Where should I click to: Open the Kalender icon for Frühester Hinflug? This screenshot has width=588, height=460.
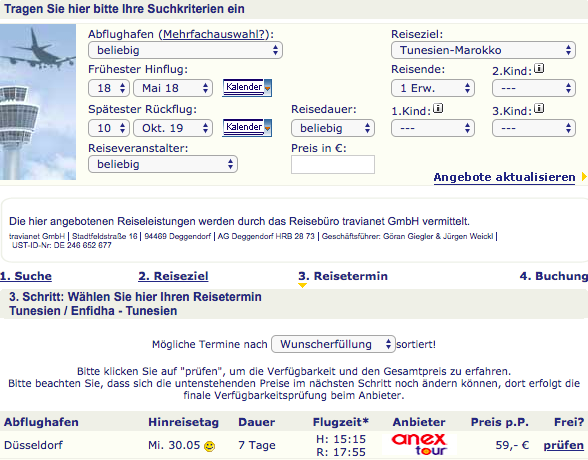point(247,88)
